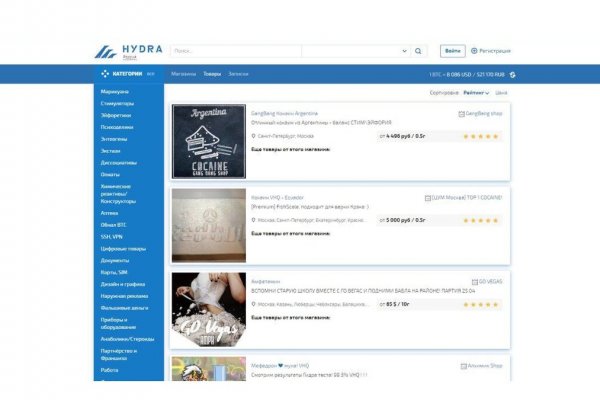
Task: Click the plus icon beside Регистрация
Action: click(x=474, y=51)
